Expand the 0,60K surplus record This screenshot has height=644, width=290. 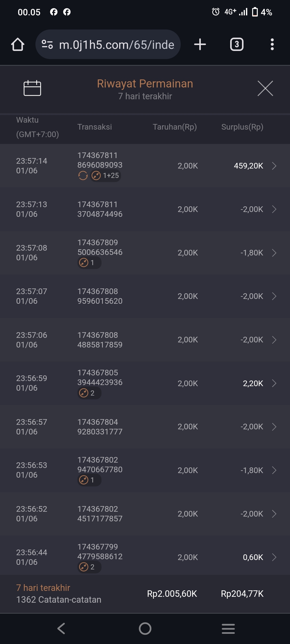click(274, 557)
